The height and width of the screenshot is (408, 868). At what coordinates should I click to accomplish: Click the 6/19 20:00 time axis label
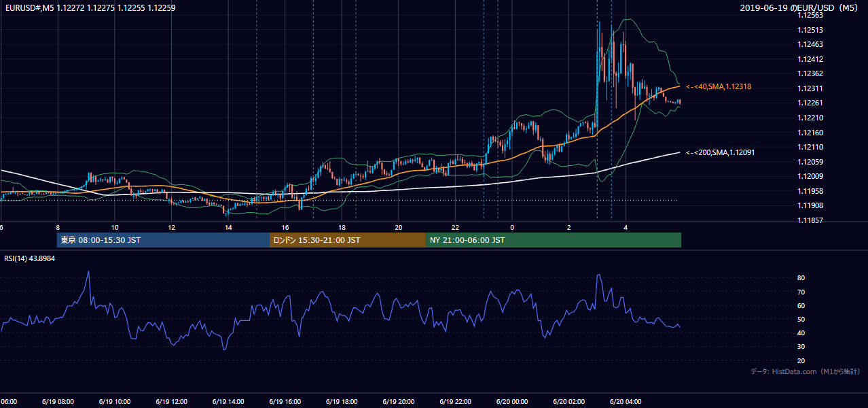pos(398,402)
